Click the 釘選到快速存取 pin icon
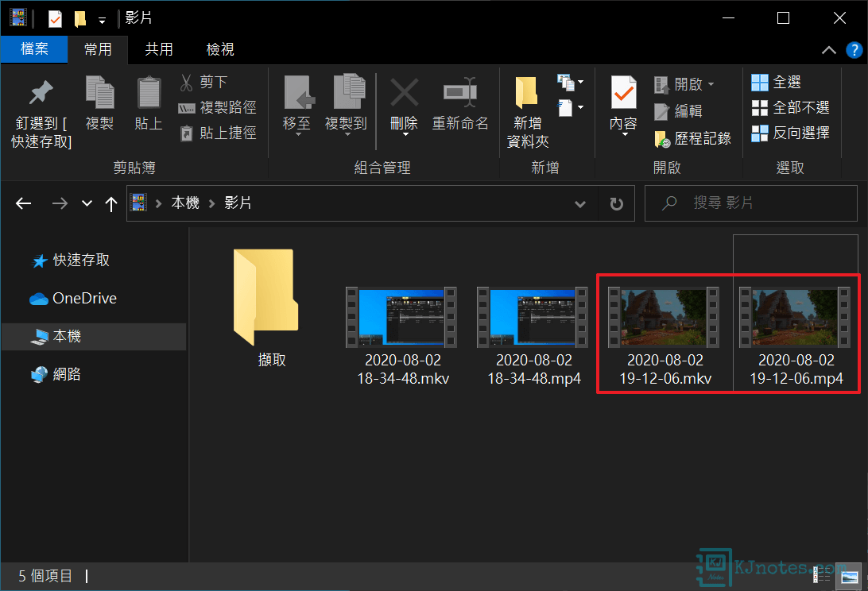Image resolution: width=868 pixels, height=591 pixels. [x=41, y=94]
